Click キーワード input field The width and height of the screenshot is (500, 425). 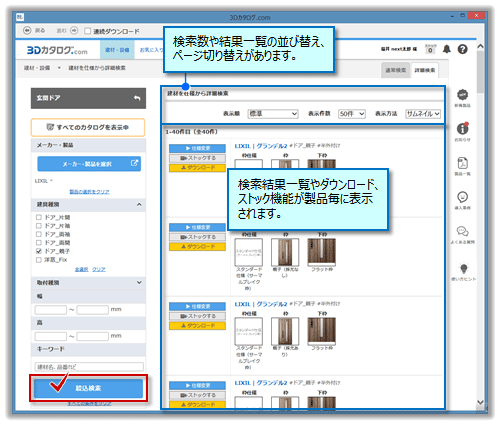89,367
